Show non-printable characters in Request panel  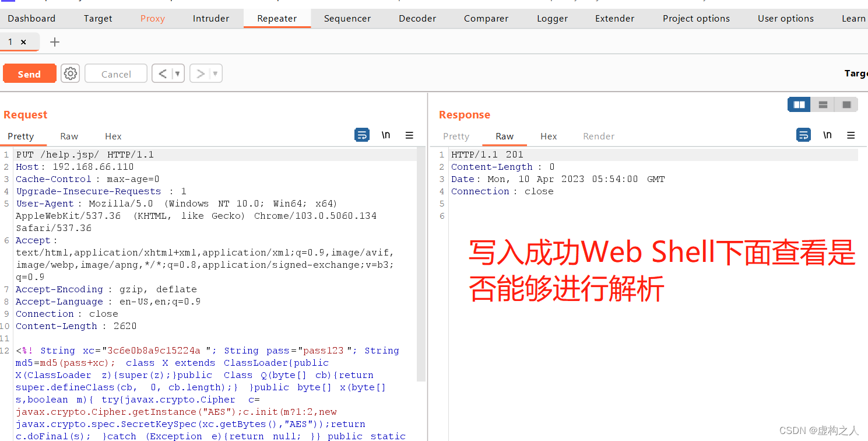(x=386, y=135)
